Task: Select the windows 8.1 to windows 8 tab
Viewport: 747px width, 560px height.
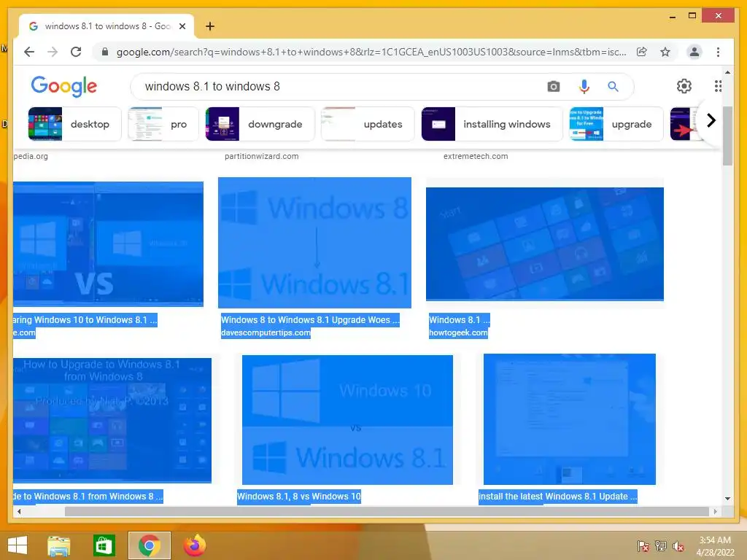Action: [x=107, y=26]
